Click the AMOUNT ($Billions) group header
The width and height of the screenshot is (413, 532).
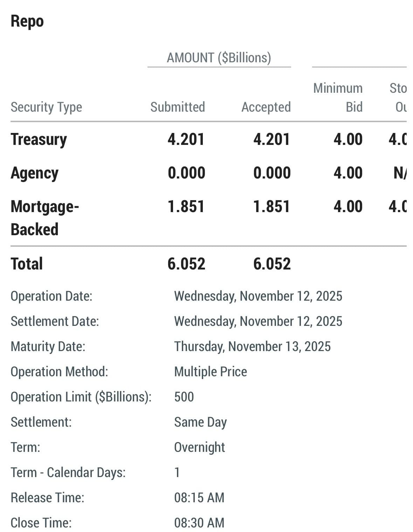219,58
